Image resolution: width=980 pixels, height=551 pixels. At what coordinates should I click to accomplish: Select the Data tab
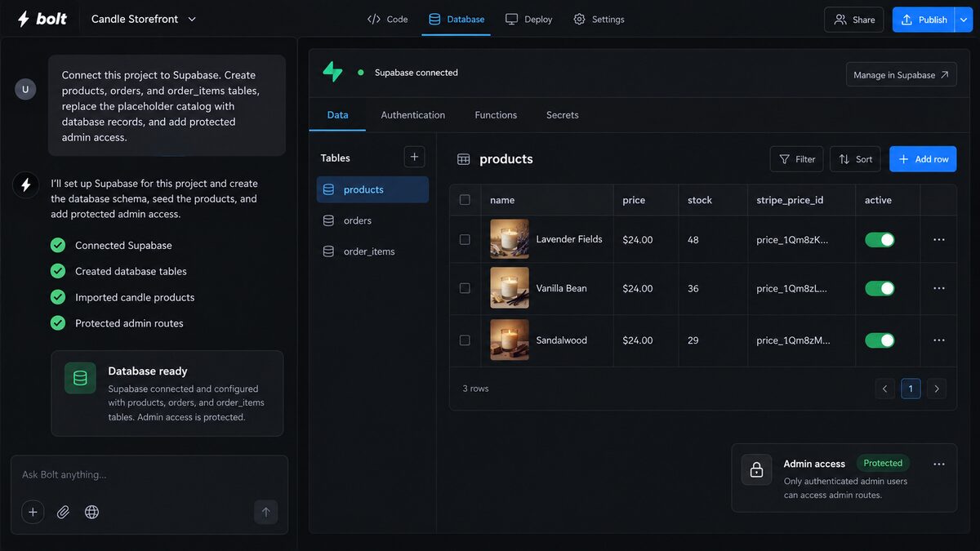pyautogui.click(x=337, y=115)
